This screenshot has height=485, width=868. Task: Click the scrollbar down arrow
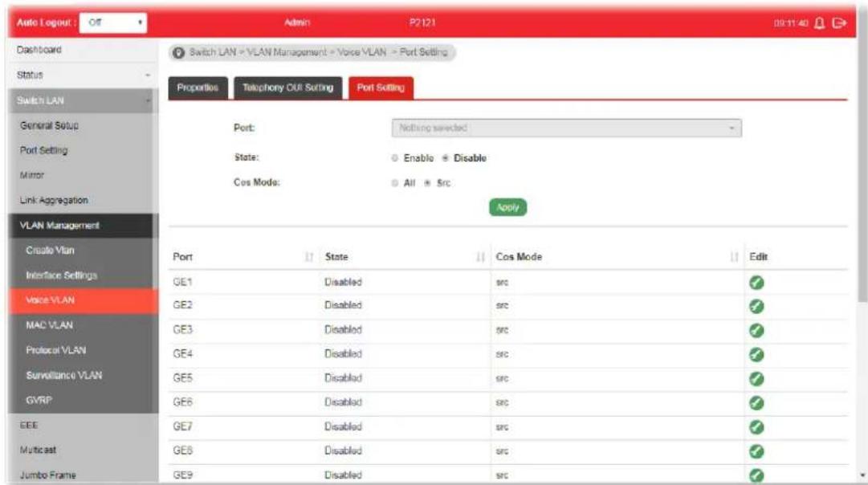click(x=862, y=475)
